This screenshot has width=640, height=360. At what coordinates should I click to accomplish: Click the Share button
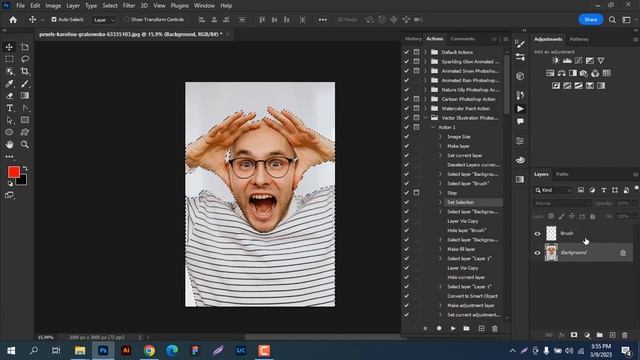click(x=590, y=20)
